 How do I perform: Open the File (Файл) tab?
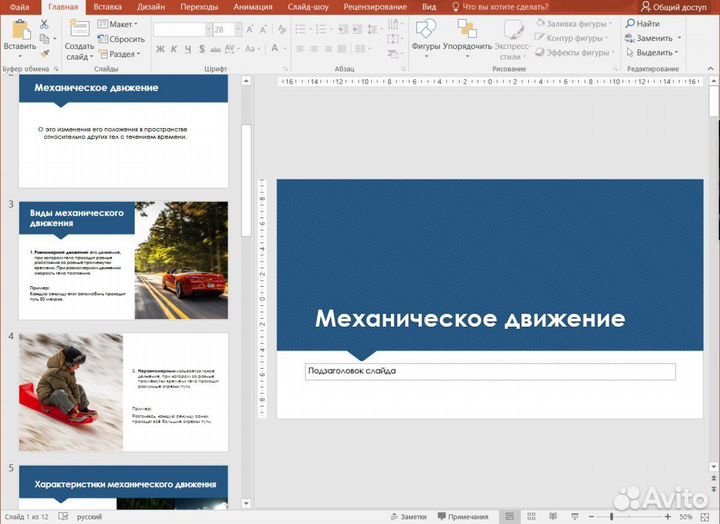point(20,7)
